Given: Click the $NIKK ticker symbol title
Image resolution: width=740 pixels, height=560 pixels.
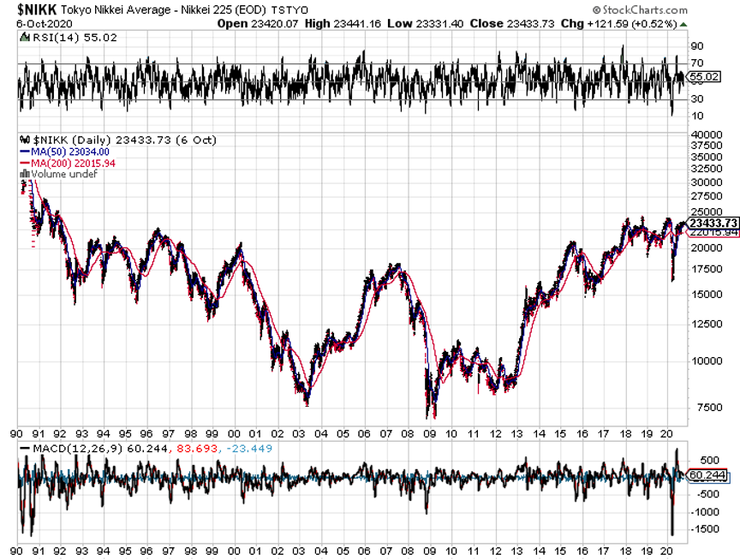Looking at the screenshot, I should click(x=36, y=10).
